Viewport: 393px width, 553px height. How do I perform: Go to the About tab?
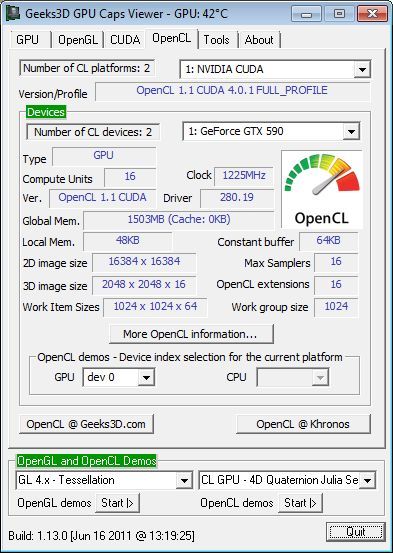click(259, 40)
